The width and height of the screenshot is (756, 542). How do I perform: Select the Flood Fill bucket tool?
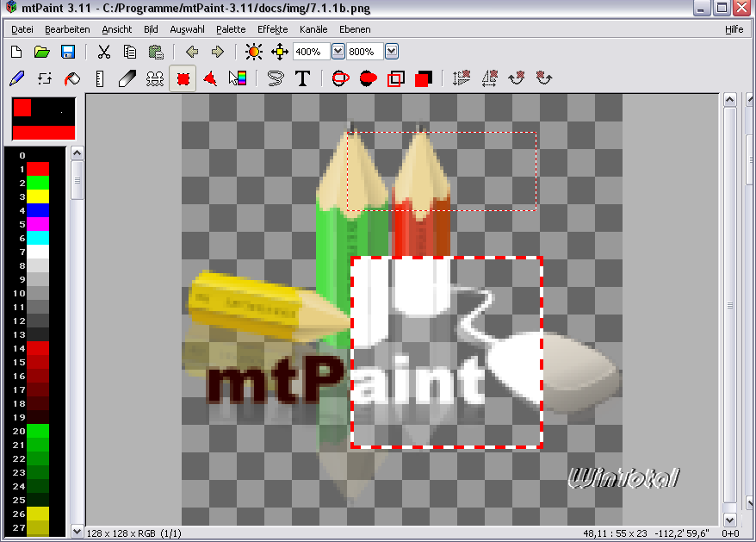(72, 78)
